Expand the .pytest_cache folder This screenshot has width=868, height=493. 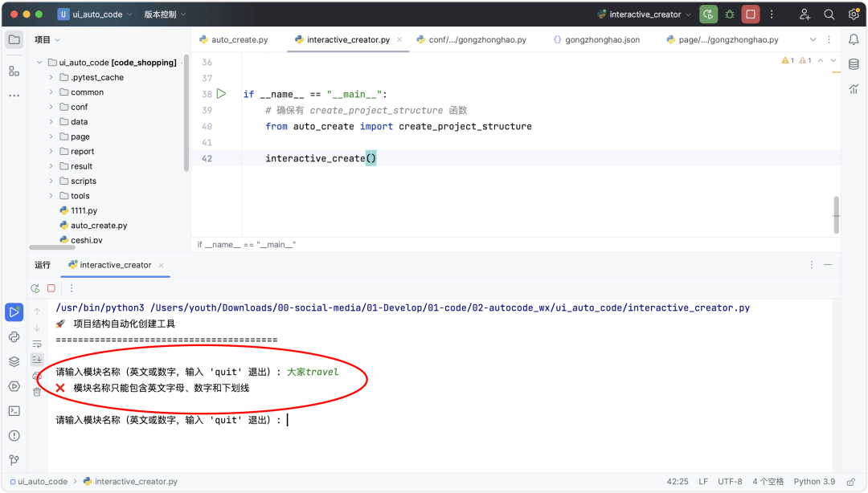(51, 77)
